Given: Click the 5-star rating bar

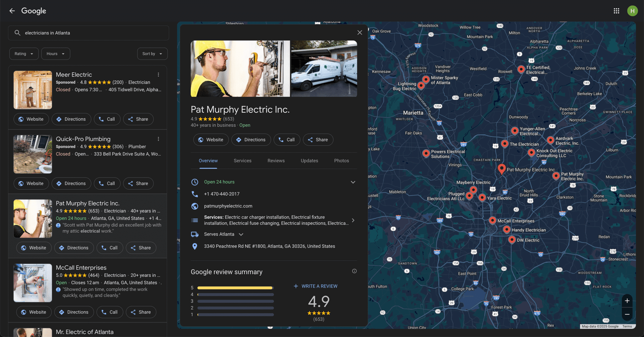Looking at the screenshot, I should click(235, 288).
